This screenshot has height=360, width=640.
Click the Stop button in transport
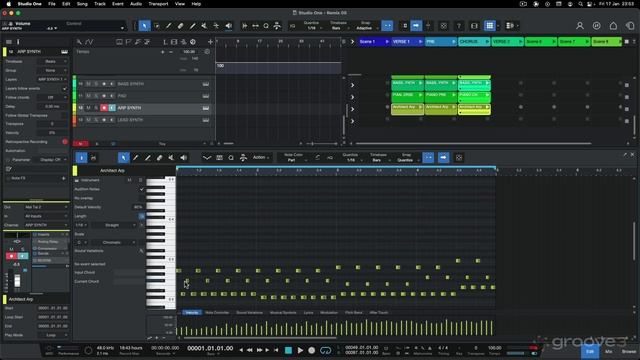pos(289,350)
